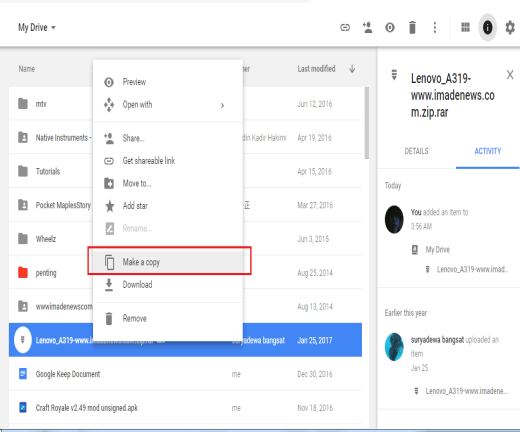
Task: Click the folder icon beside Move to
Action: click(x=109, y=183)
